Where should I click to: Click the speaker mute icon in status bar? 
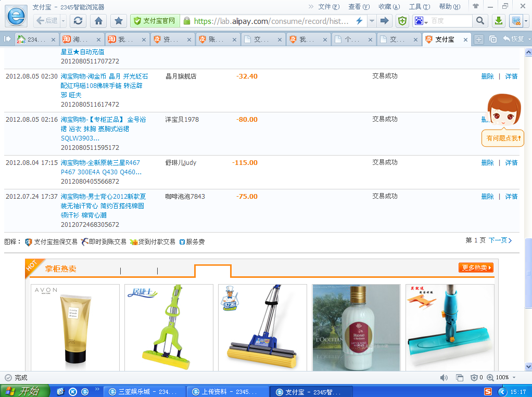point(444,378)
